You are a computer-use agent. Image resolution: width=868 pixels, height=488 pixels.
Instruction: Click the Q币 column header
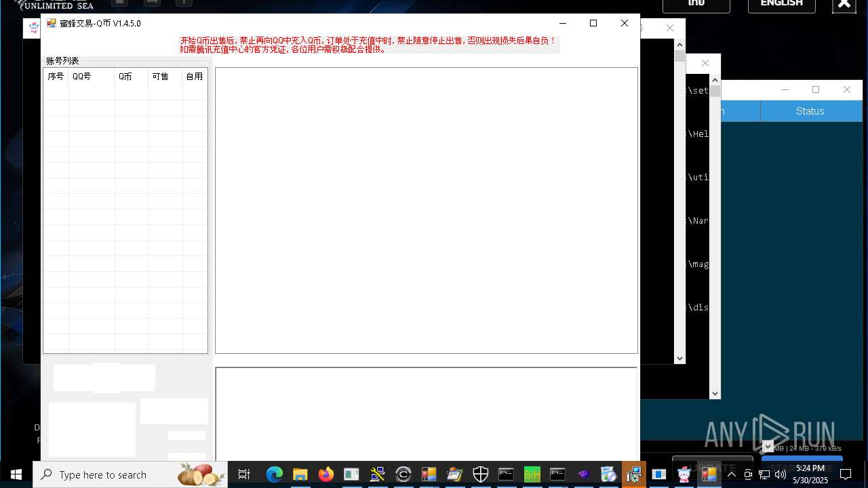(x=132, y=77)
